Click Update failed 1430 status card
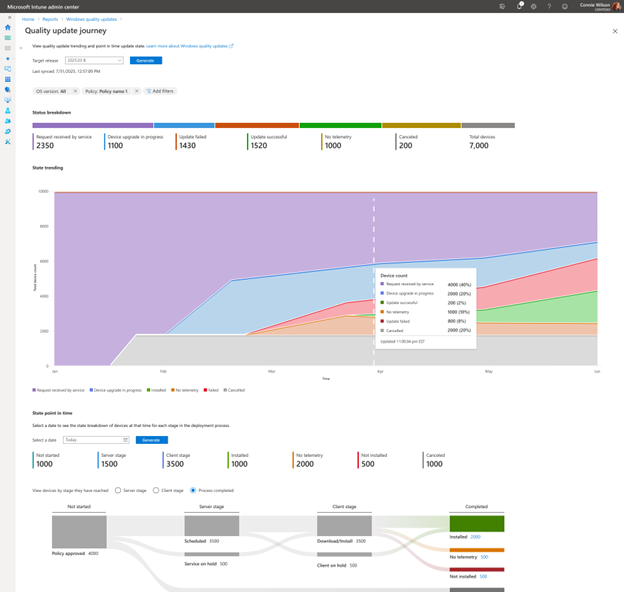Screen dimensions: 624x593 point(193,141)
